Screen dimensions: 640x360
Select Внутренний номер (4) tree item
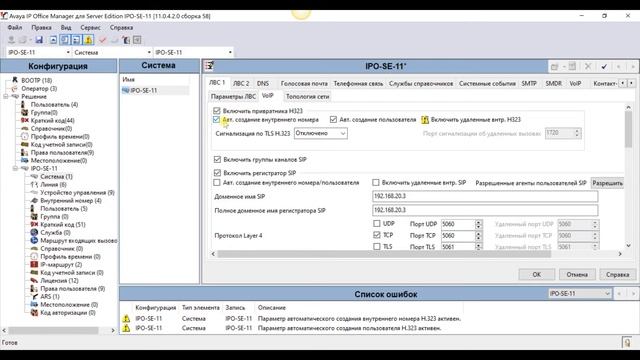(x=71, y=200)
